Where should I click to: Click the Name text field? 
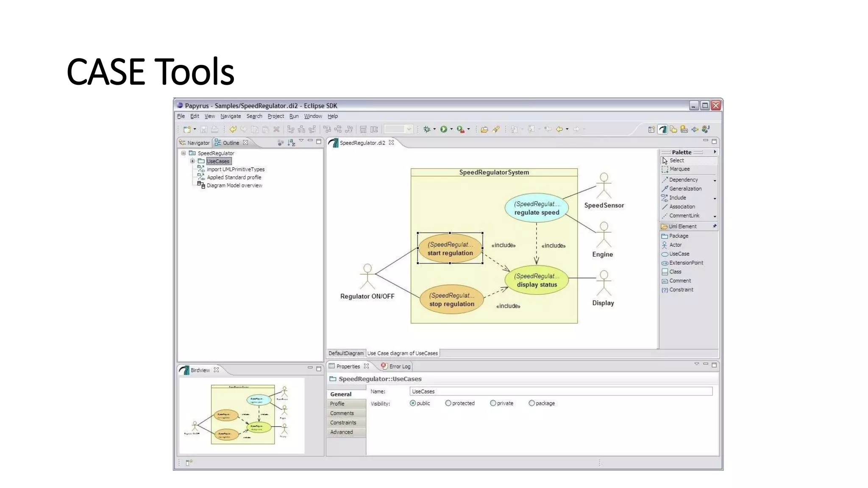pos(560,391)
